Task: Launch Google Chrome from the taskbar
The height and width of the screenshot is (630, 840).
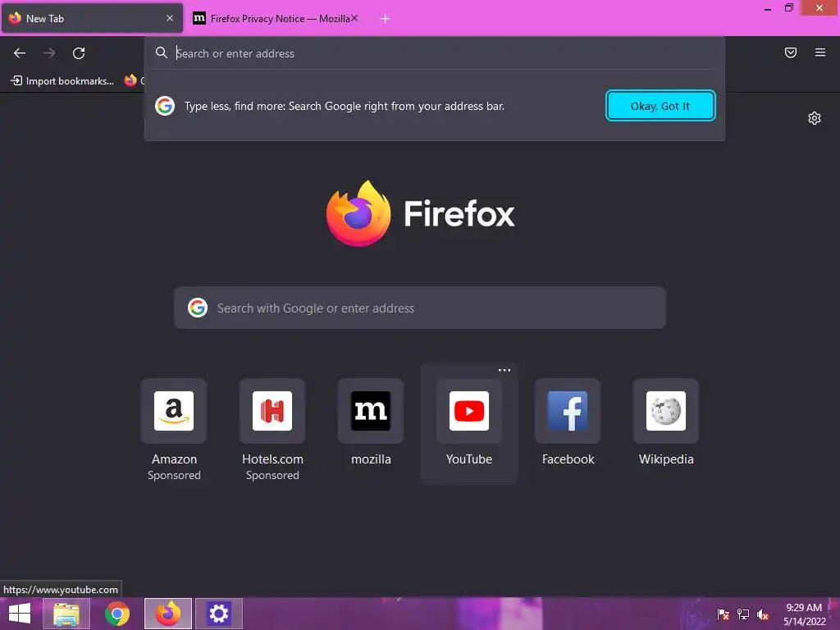Action: coord(117,614)
